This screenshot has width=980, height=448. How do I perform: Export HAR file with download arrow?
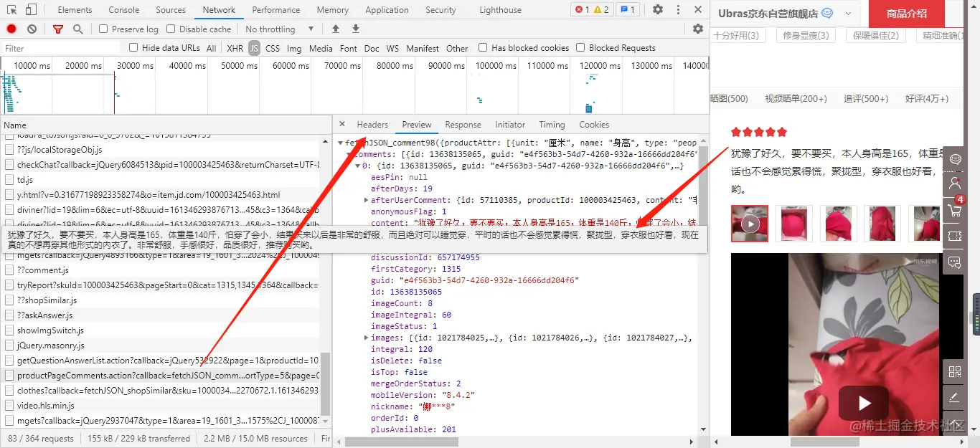click(356, 29)
